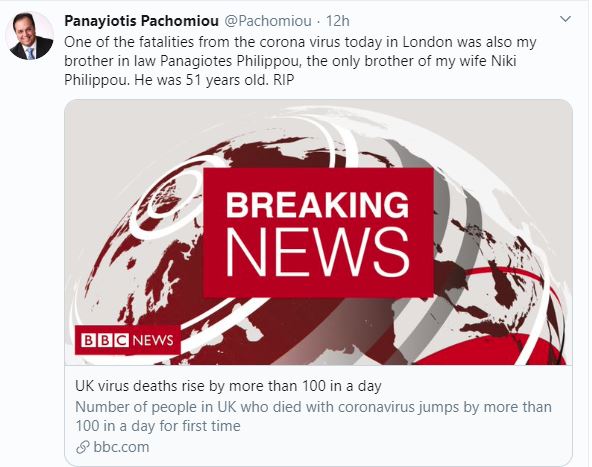Viewport: 592px width, 467px height.
Task: Open the tweet options chevron menu
Action: pos(565,19)
